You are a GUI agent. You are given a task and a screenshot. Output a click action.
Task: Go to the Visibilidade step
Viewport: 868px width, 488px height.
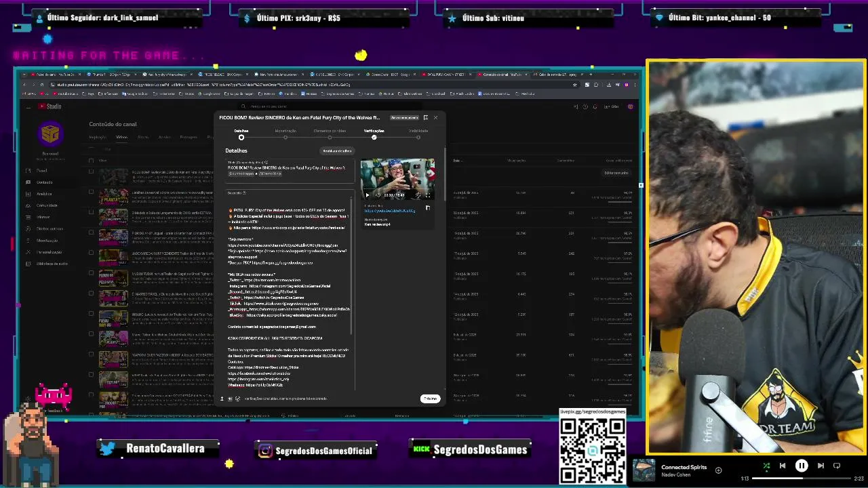click(418, 134)
